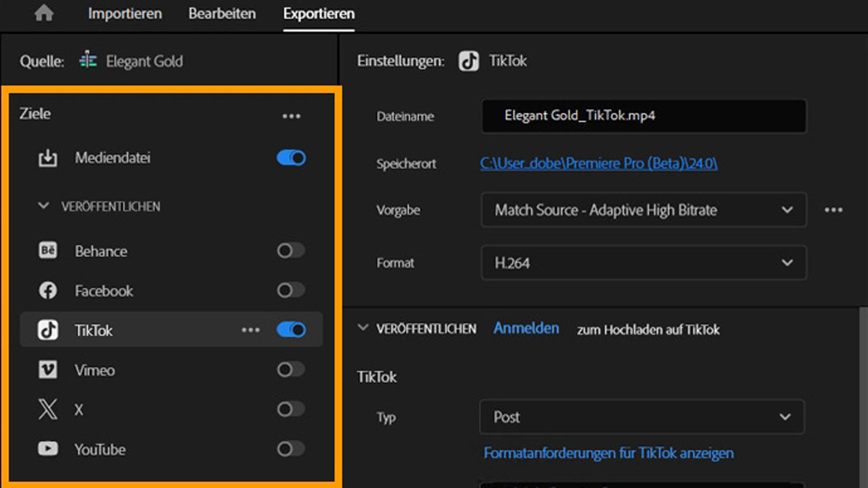
Task: Open the Typ Post dropdown
Action: pyautogui.click(x=642, y=417)
